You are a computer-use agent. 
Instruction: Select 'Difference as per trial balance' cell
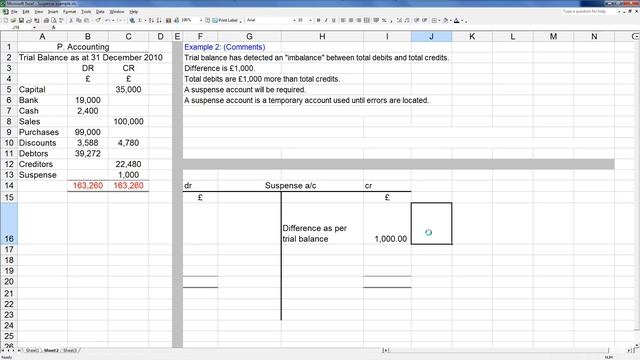click(x=322, y=224)
